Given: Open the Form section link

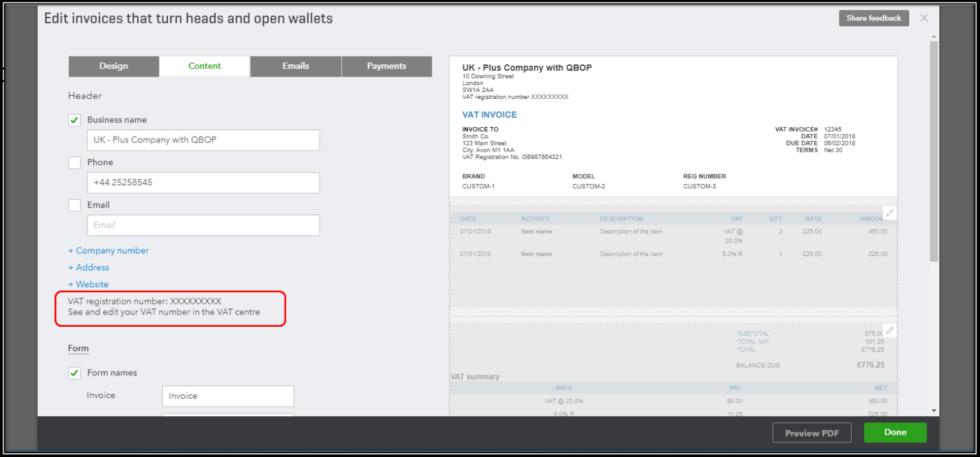Looking at the screenshot, I should (78, 348).
